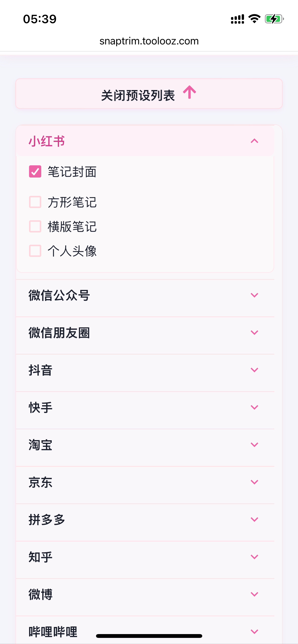
Task: Tap the snaptrim.toolooz.com address bar
Action: (x=149, y=41)
